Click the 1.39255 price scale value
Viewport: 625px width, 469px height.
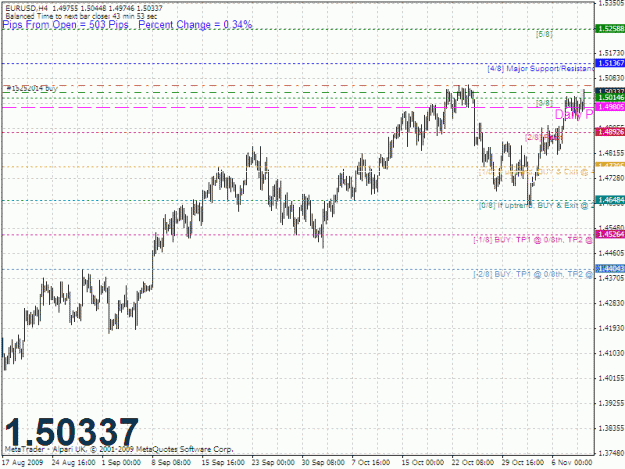611,403
